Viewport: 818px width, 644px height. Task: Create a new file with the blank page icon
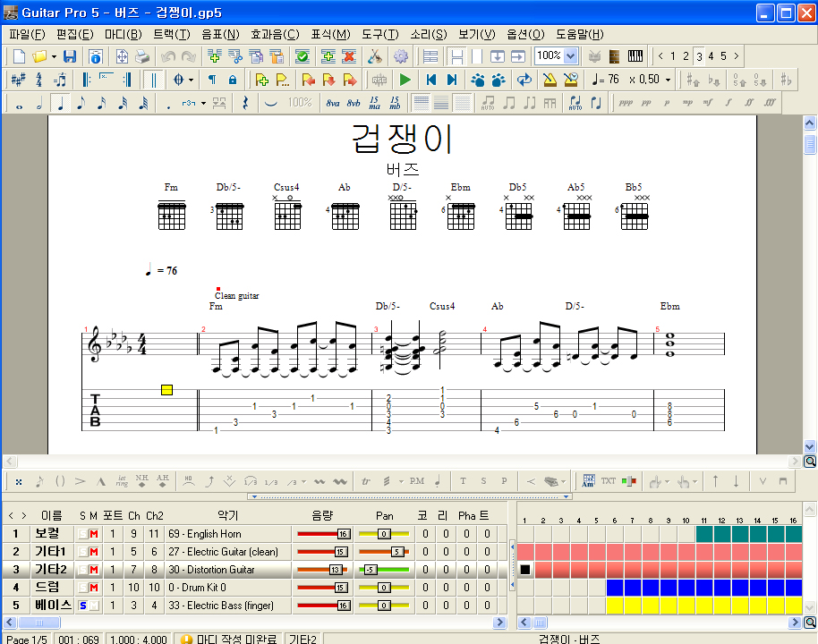[x=19, y=56]
